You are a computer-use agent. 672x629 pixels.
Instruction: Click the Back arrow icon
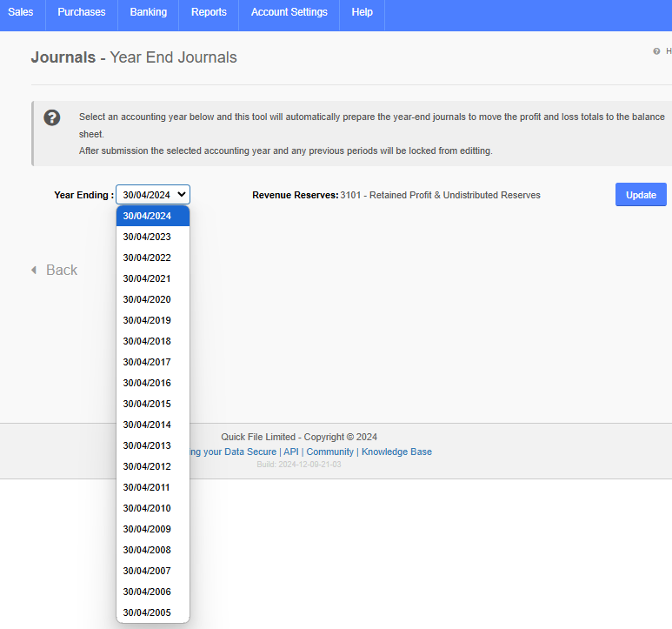click(x=34, y=270)
